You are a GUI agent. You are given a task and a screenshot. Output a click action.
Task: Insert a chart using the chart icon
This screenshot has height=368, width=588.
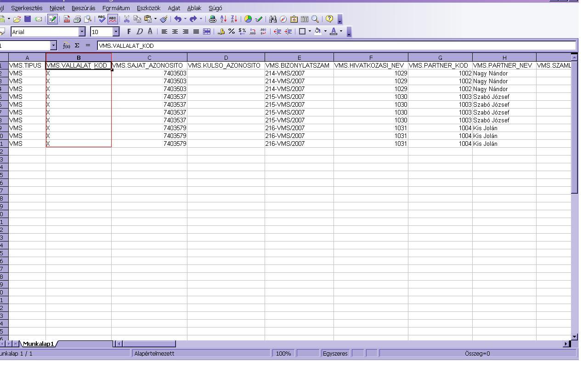tap(248, 19)
